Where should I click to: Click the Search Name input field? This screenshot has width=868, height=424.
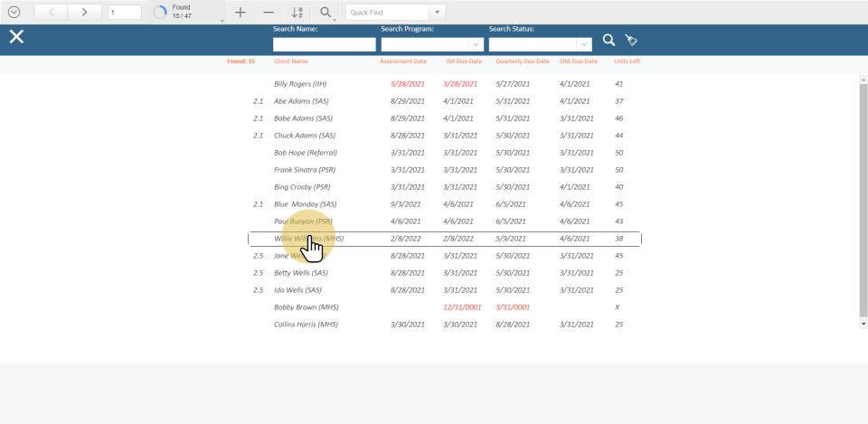[324, 44]
